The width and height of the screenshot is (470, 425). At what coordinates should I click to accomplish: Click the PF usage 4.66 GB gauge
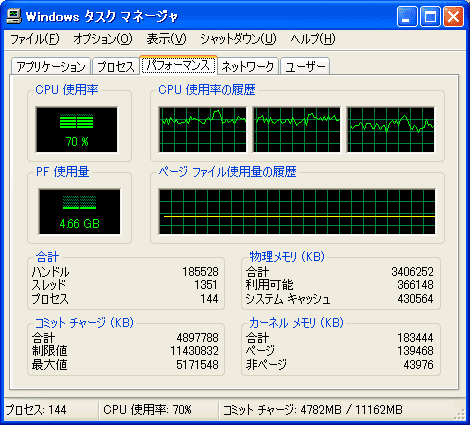79,212
